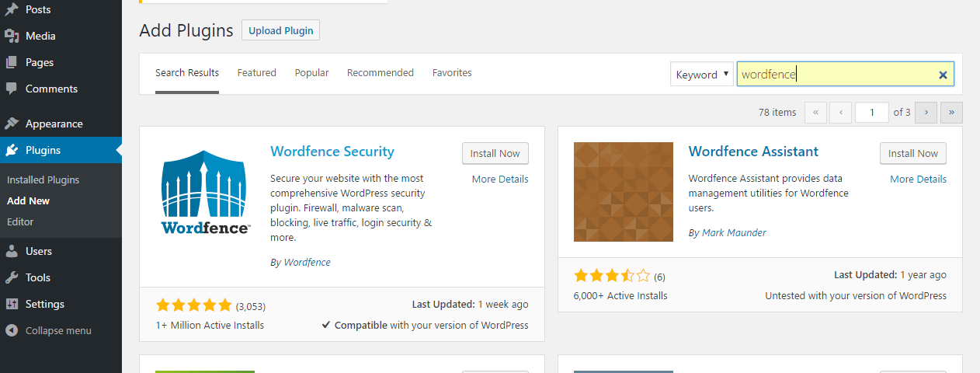Click the "1+ Million Active Installs" text
Screen dimensions: 980x373
point(210,326)
